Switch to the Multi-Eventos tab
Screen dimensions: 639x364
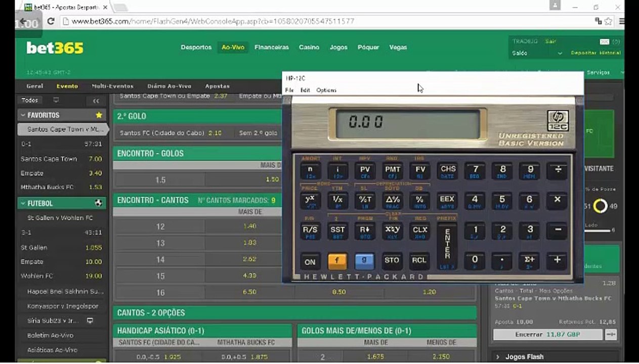112,86
